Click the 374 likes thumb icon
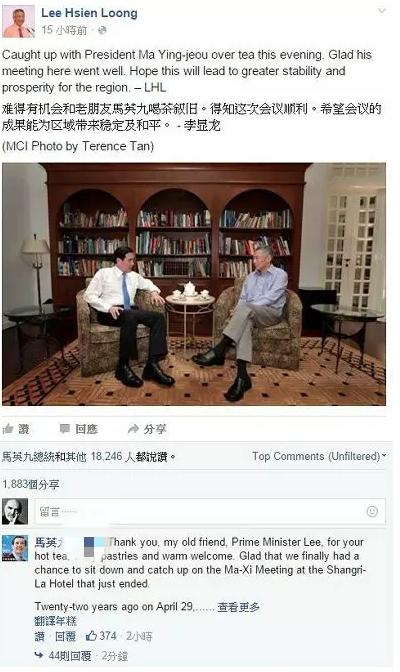 [x=91, y=636]
